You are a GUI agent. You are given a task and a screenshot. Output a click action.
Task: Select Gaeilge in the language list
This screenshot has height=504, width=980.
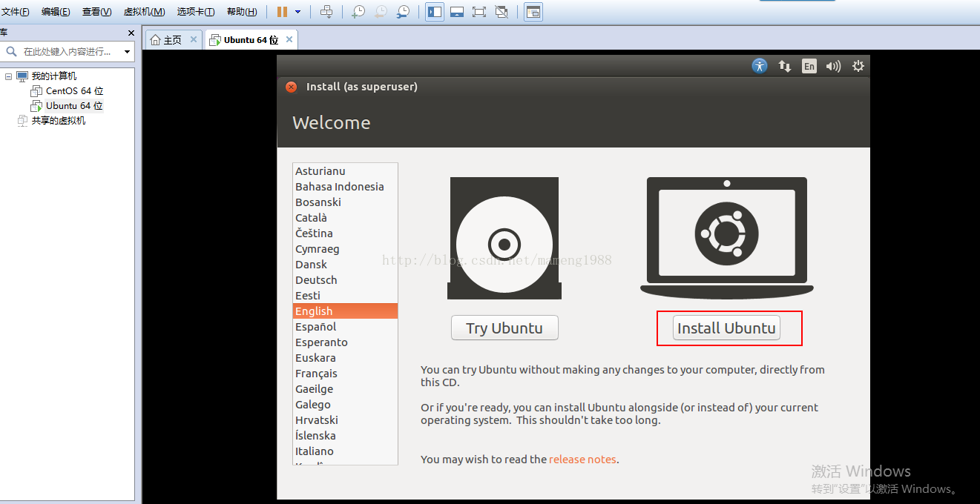click(x=346, y=389)
